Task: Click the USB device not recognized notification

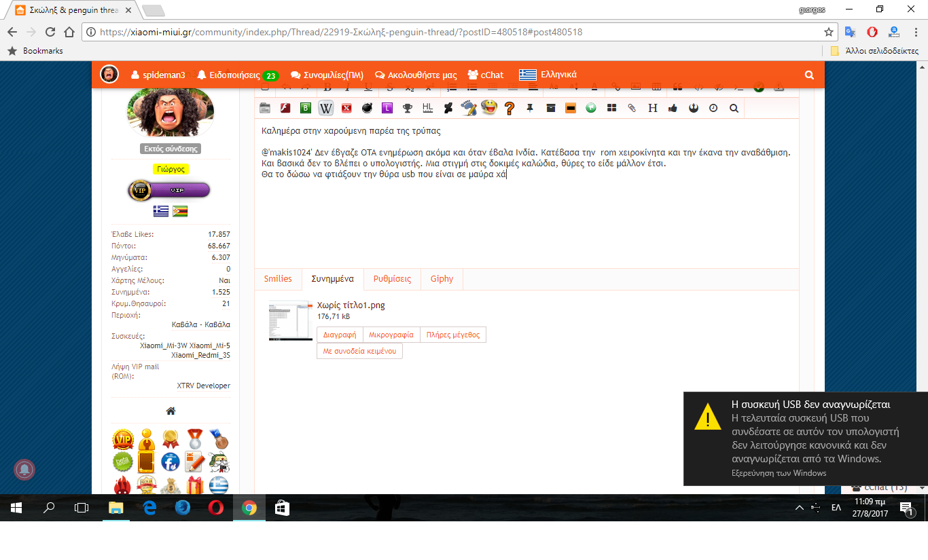Action: (x=806, y=438)
